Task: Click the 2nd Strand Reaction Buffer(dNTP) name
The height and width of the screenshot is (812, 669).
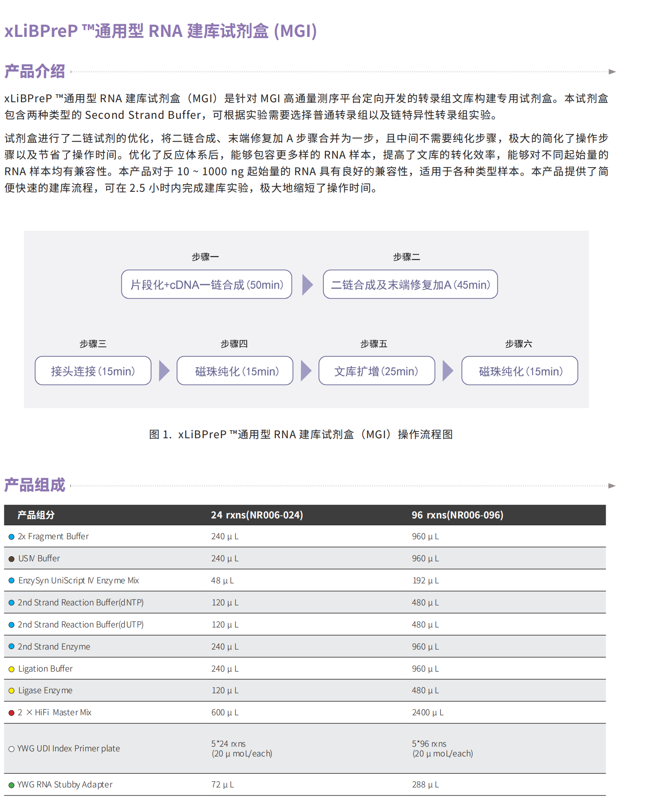Action: pos(81,602)
